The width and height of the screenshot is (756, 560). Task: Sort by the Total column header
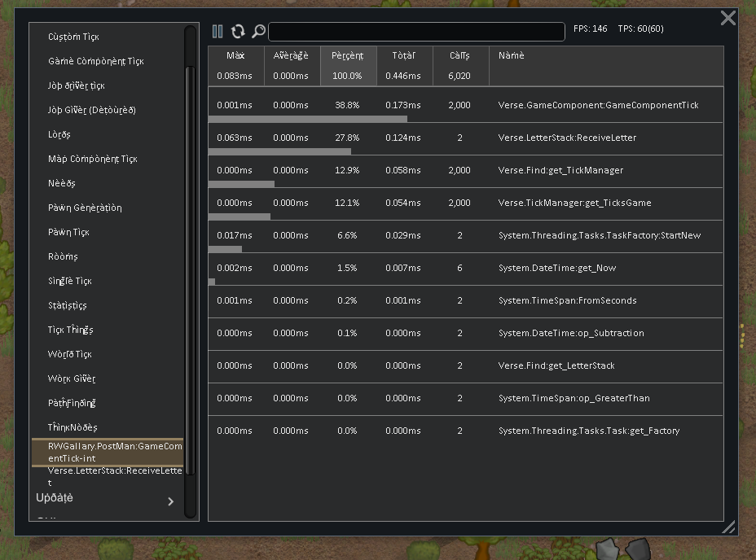coord(403,55)
